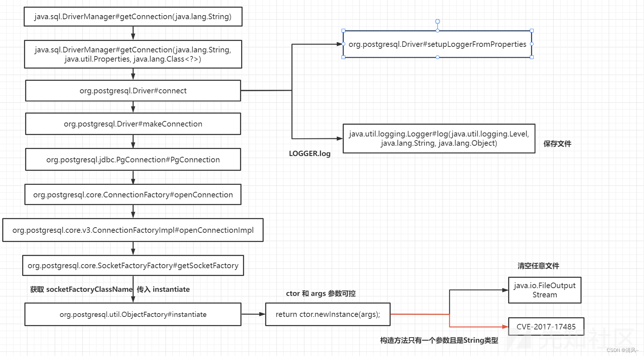Image resolution: width=644 pixels, height=356 pixels.
Task: Click the 构造方法只有一个参数且是String类型 label
Action: [x=439, y=340]
